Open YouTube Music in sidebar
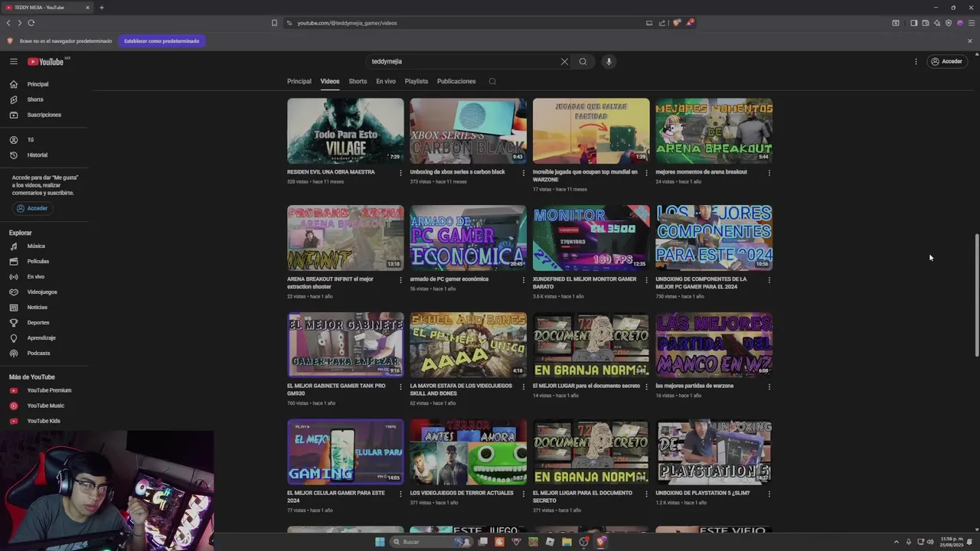Viewport: 980px width, 551px height. (44, 406)
